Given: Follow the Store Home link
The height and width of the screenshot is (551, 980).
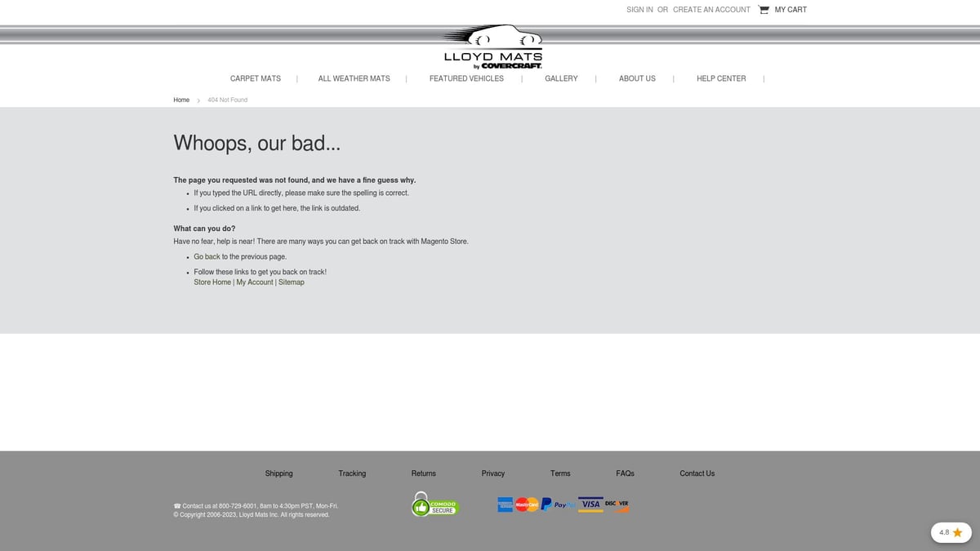Looking at the screenshot, I should (212, 282).
